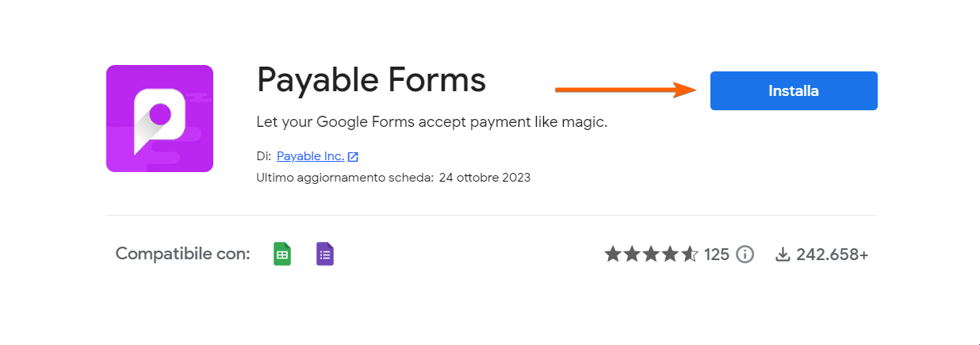Click the "Let your Google Forms accept payment" description

point(431,123)
